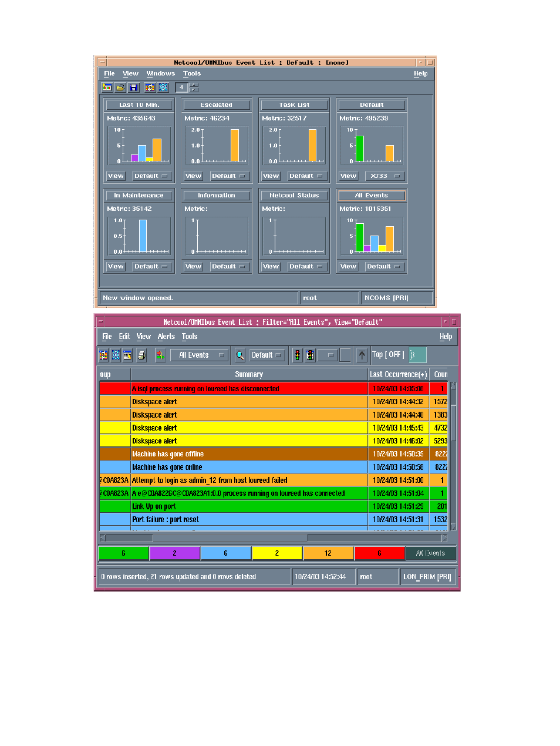Open Default dropdown under Escalated chart
560x746 pixels.
point(228,176)
